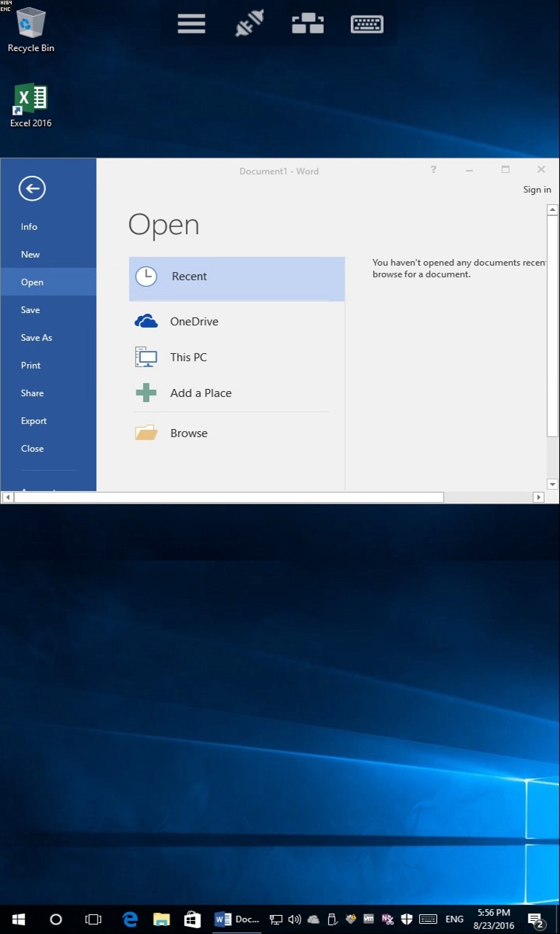Image resolution: width=560 pixels, height=934 pixels.
Task: Click the This PC computer icon
Action: [146, 357]
